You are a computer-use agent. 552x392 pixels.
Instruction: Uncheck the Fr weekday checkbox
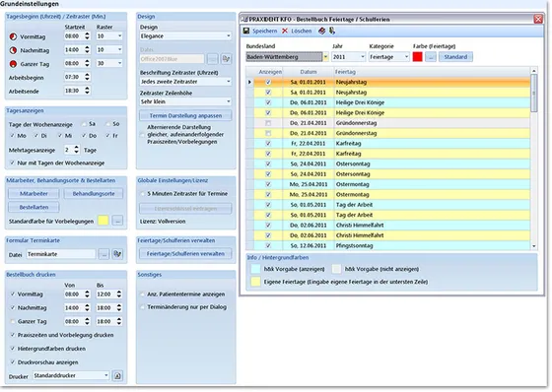point(107,136)
